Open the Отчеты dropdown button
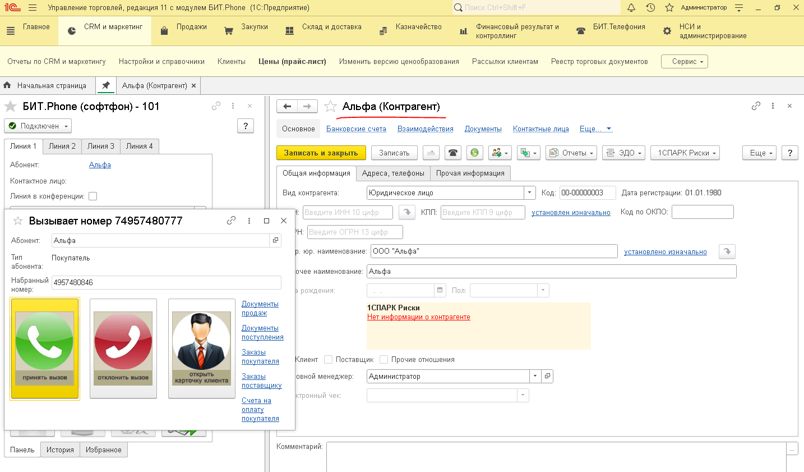This screenshot has width=804, height=472. click(x=571, y=153)
